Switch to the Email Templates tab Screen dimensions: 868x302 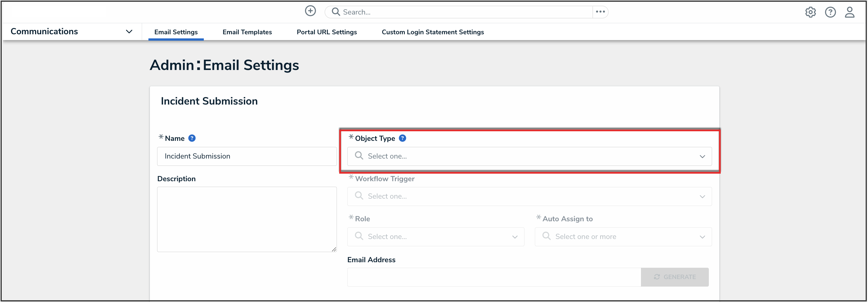(247, 32)
